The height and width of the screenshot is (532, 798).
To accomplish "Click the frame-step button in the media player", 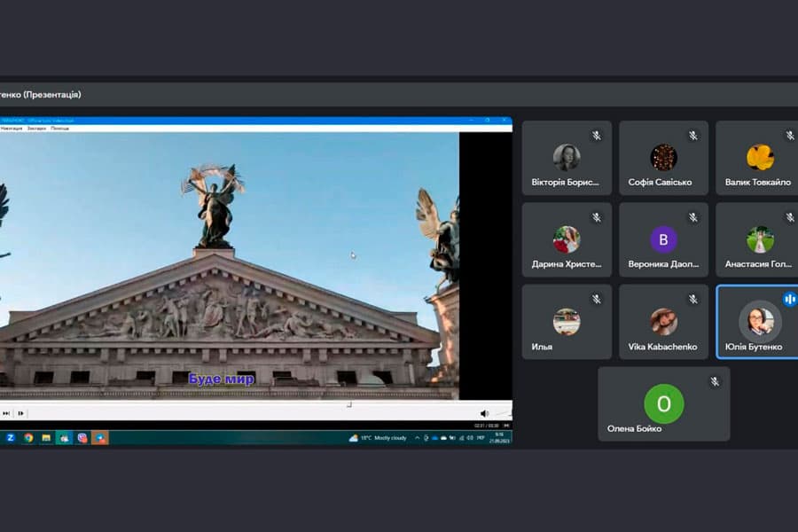I will pos(21,413).
